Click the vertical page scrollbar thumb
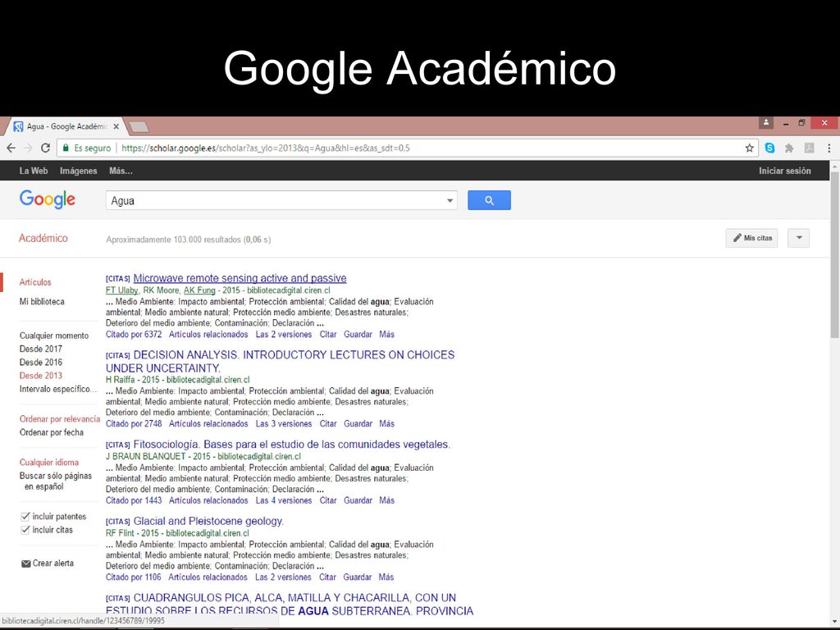The image size is (840, 630). pos(834,254)
